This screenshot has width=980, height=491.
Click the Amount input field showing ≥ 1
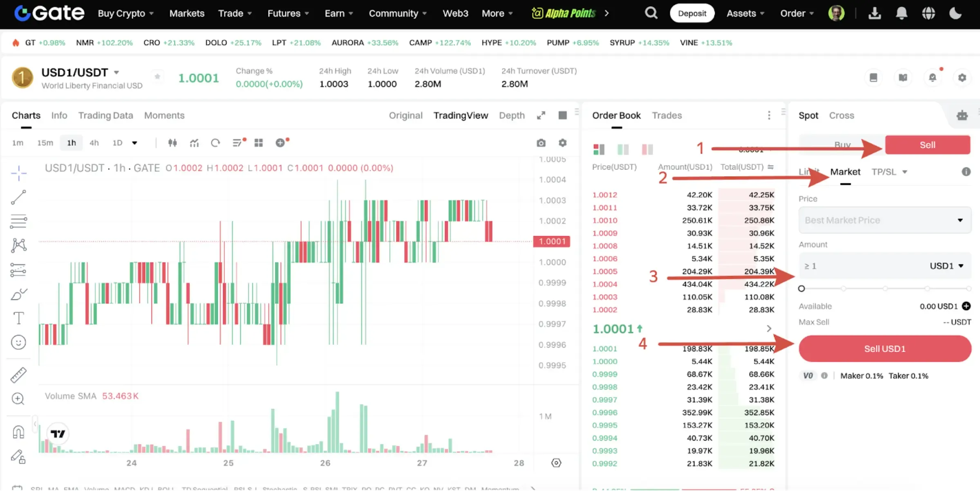point(850,266)
